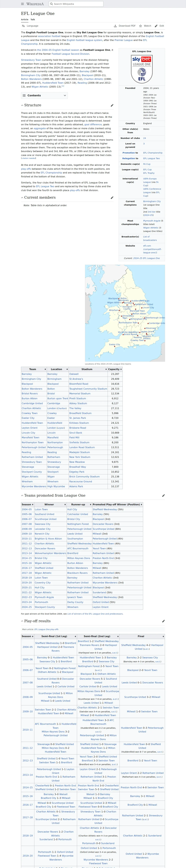Open List of winners of EFL League One link
Viewport: 186px width, 868px height.
click(x=95, y=614)
